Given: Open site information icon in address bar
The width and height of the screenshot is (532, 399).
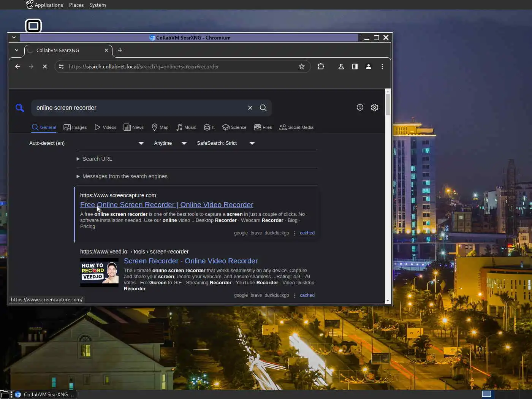Looking at the screenshot, I should point(61,66).
